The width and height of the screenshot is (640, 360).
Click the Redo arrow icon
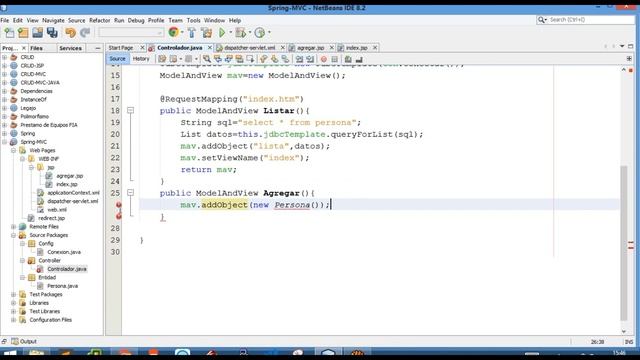85,33
